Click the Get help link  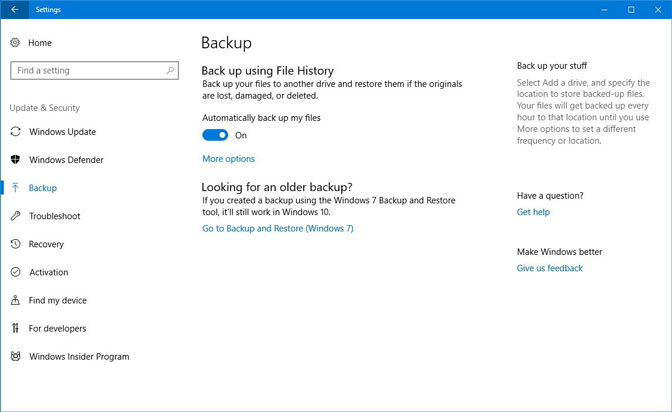pos(533,212)
